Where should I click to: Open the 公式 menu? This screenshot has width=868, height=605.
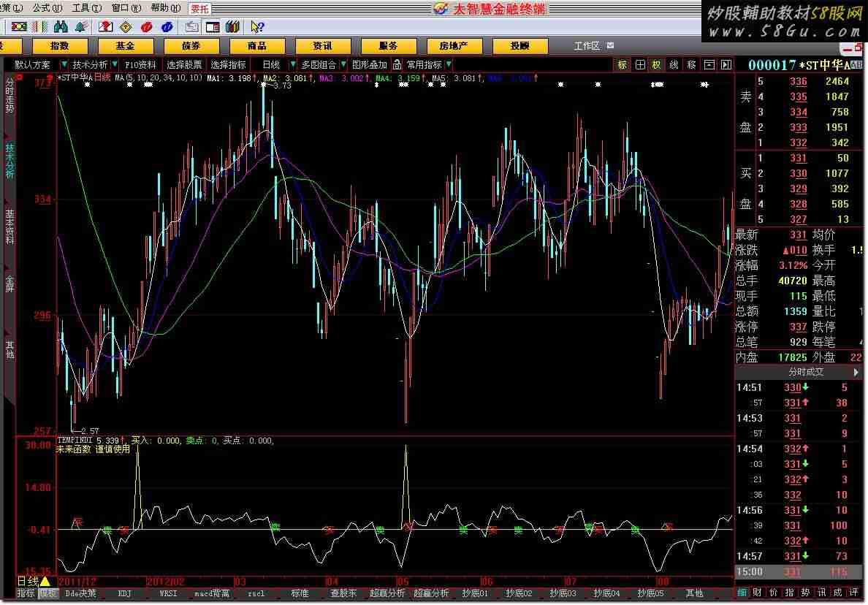pos(47,8)
